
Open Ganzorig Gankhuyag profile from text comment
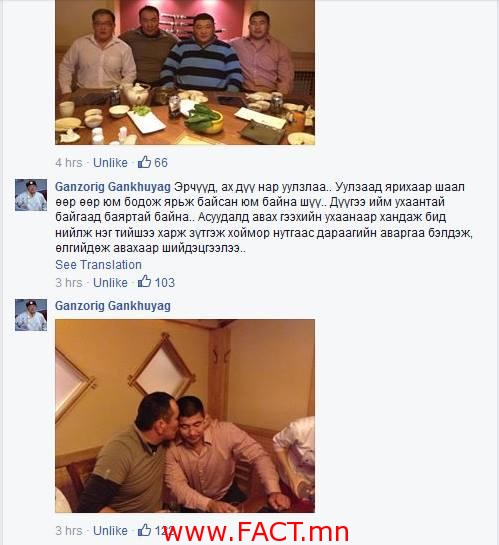coord(113,187)
